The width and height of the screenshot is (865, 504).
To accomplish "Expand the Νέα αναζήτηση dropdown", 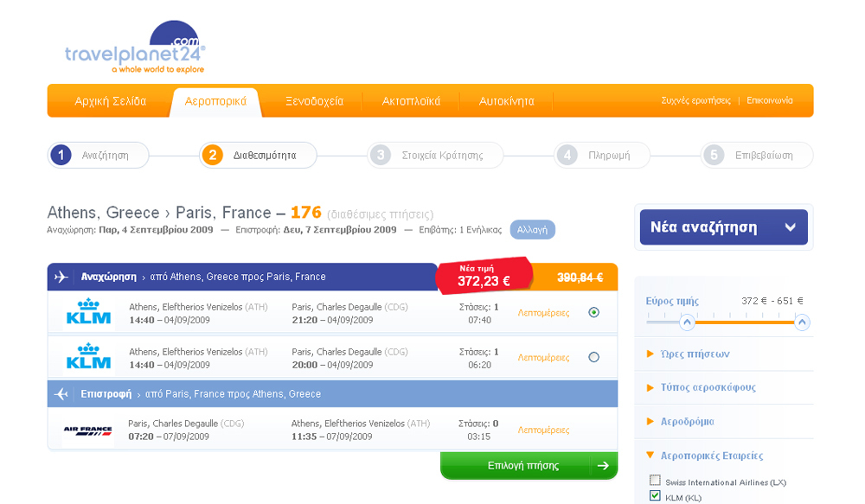I will click(x=790, y=227).
